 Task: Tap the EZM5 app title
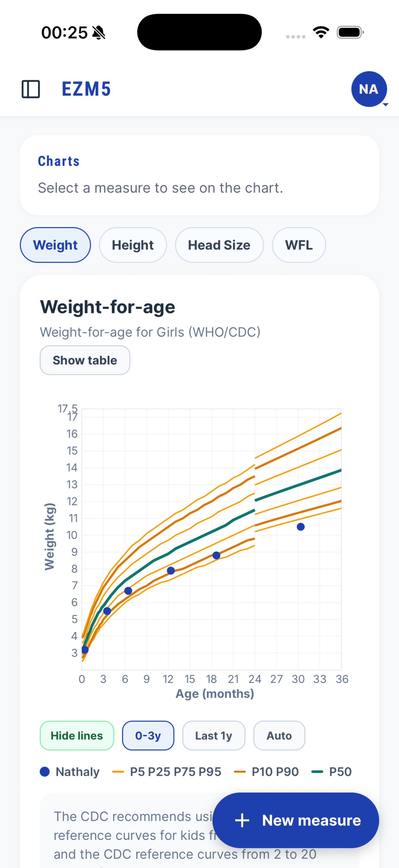coord(86,89)
